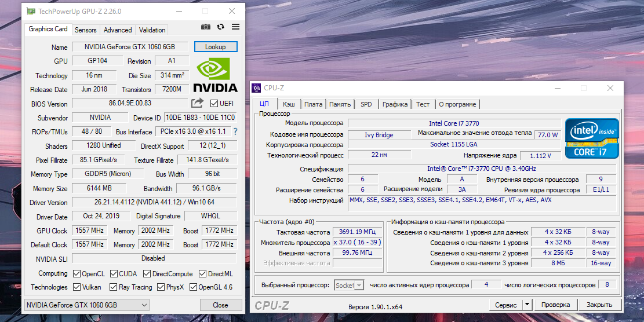Viewport: 644px width, 322px height.
Task: Take a GPU-Z screenshot with the camera icon
Action: tap(206, 27)
